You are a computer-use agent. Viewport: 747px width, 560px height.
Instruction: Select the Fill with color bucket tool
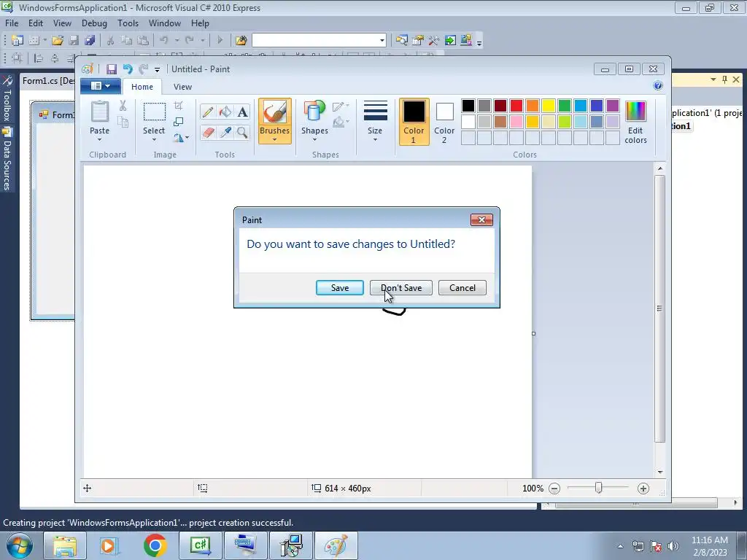[x=225, y=112]
